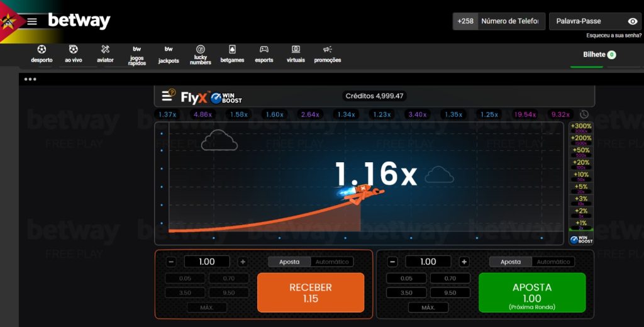Open the round history clock icon
Screen dimensions: 644x327
[x=584, y=114]
